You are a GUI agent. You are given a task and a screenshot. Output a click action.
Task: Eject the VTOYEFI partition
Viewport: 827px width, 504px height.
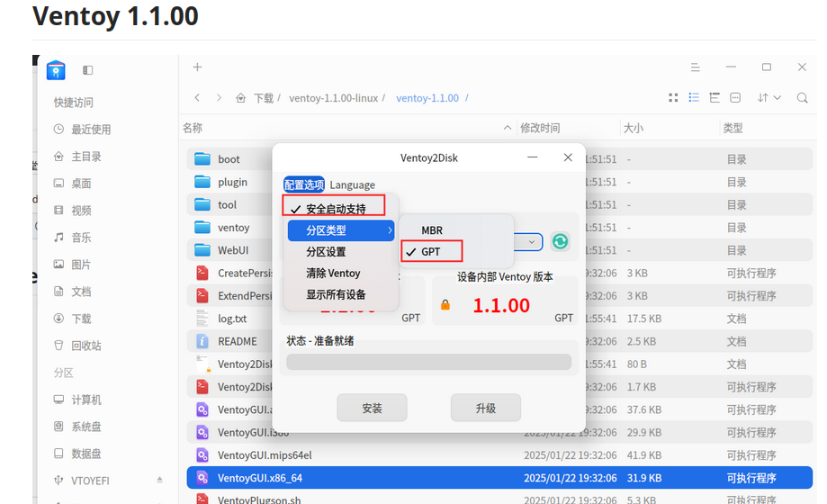pos(159,480)
